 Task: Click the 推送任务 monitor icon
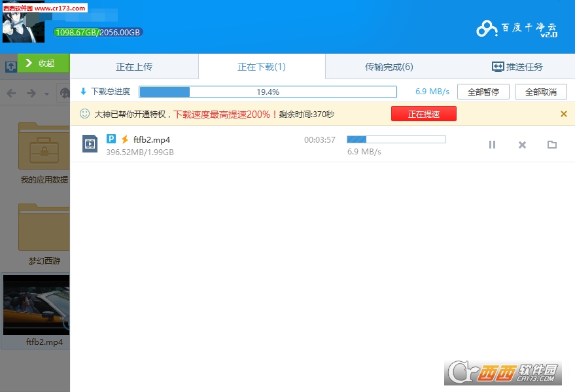[x=498, y=67]
